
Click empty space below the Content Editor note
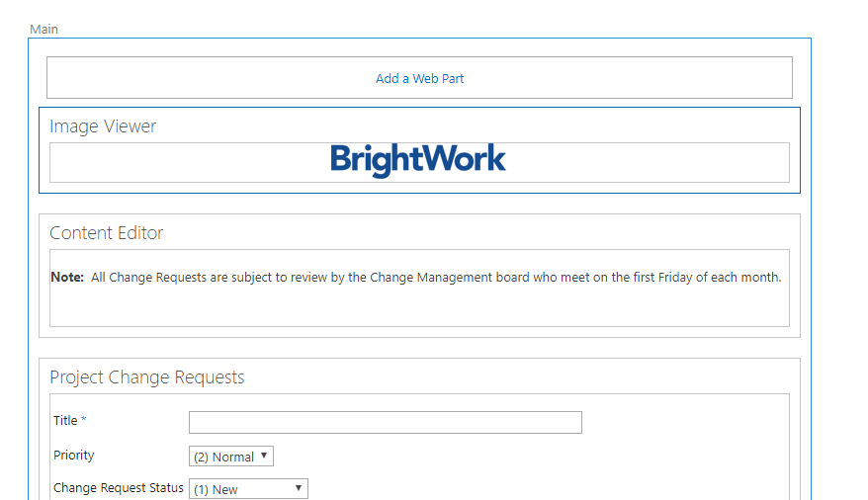[x=419, y=308]
